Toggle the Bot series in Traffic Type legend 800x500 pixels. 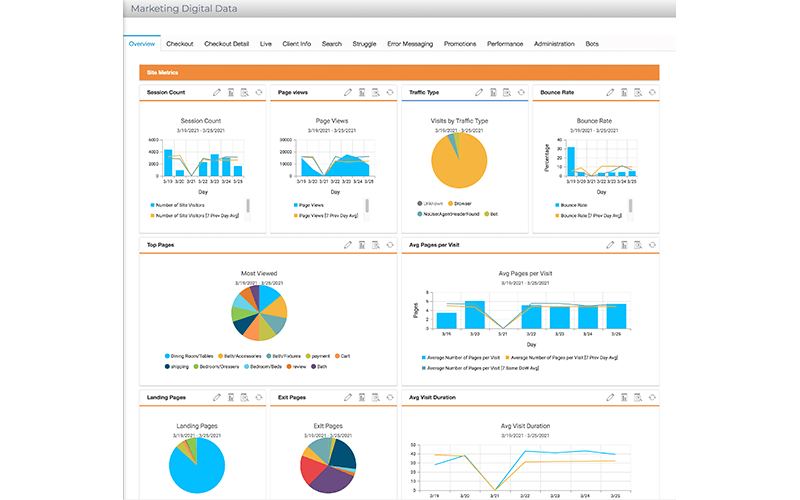pyautogui.click(x=491, y=213)
